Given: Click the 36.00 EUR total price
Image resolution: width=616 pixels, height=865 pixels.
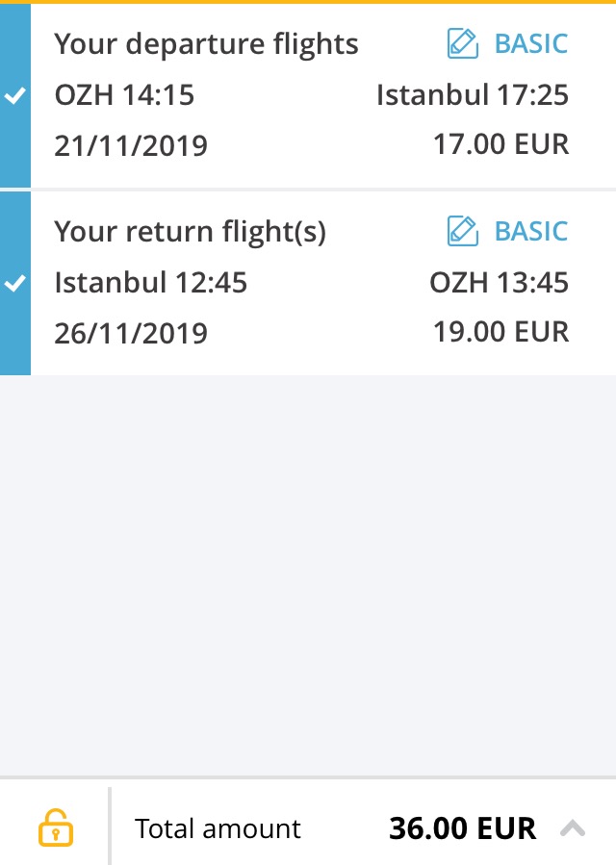Looking at the screenshot, I should point(462,828).
